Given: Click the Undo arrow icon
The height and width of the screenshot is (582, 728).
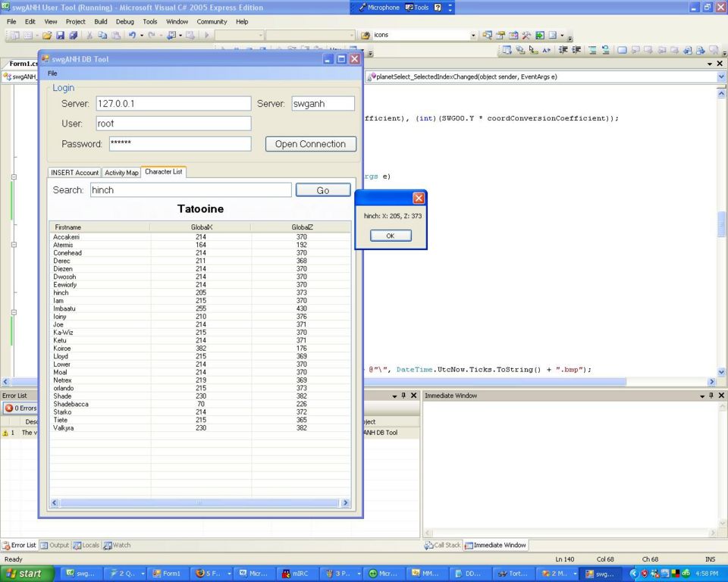Looking at the screenshot, I should [132, 36].
